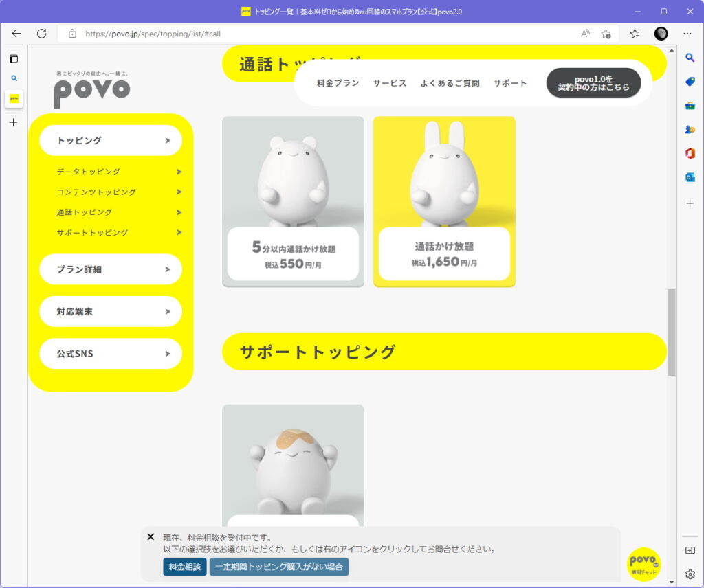Viewport: 704px width, 588px height.
Task: Go back with the browser back arrow
Action: pyautogui.click(x=16, y=34)
